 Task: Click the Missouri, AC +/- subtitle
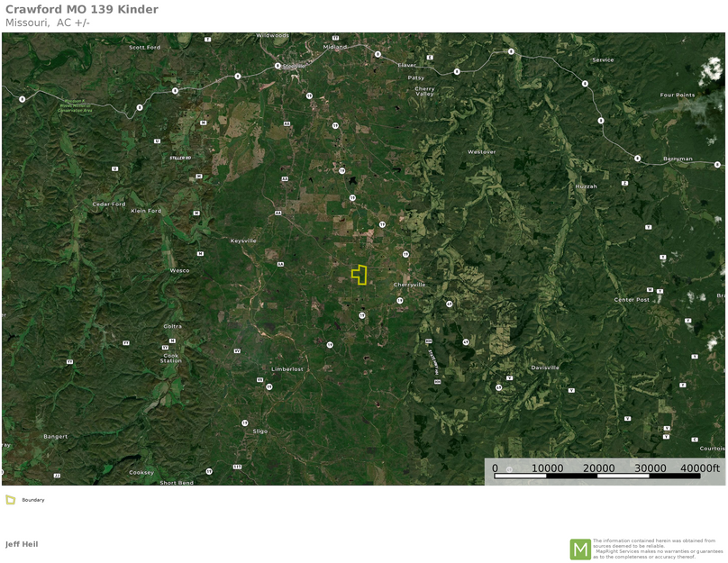48,23
